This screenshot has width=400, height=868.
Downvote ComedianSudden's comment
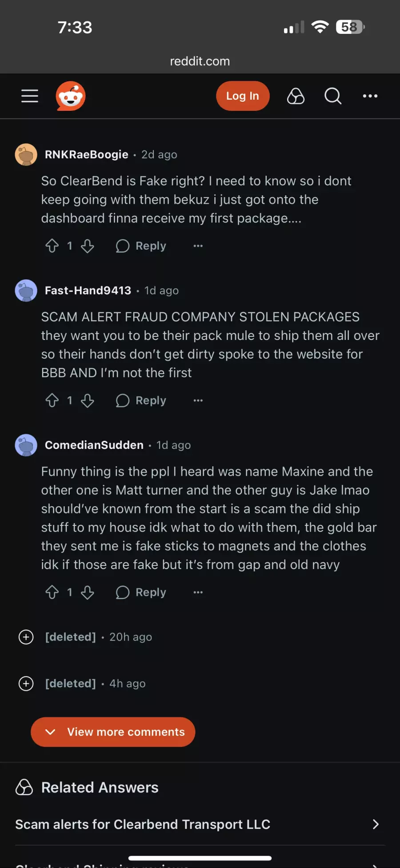88,593
